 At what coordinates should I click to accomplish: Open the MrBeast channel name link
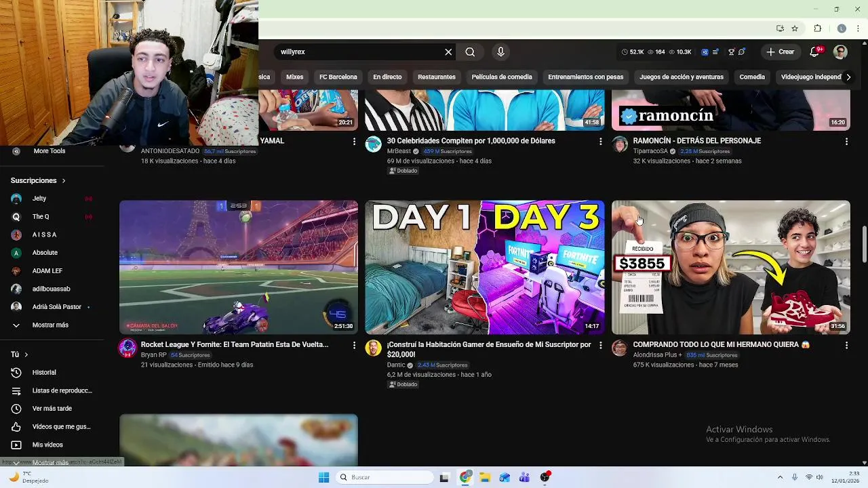click(399, 151)
